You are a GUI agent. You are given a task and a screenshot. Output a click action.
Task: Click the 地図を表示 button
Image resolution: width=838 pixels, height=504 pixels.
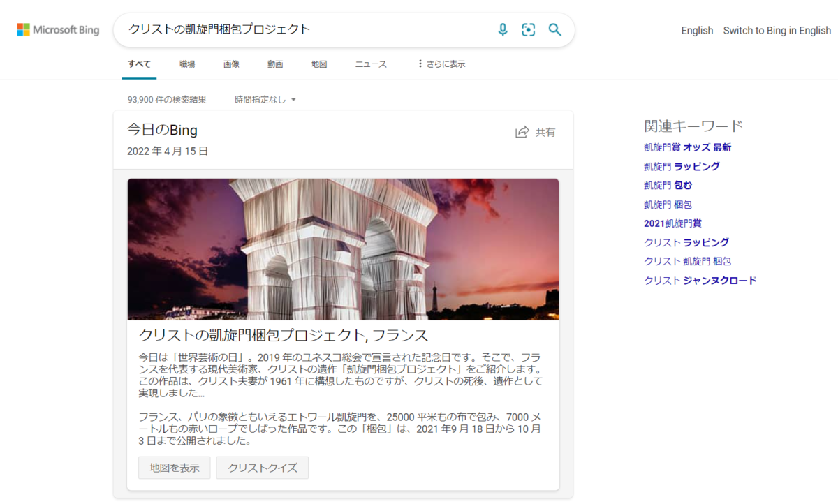(174, 468)
